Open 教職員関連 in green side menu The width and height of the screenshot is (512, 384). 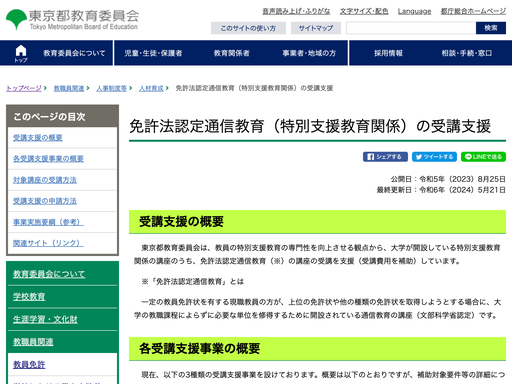click(33, 342)
